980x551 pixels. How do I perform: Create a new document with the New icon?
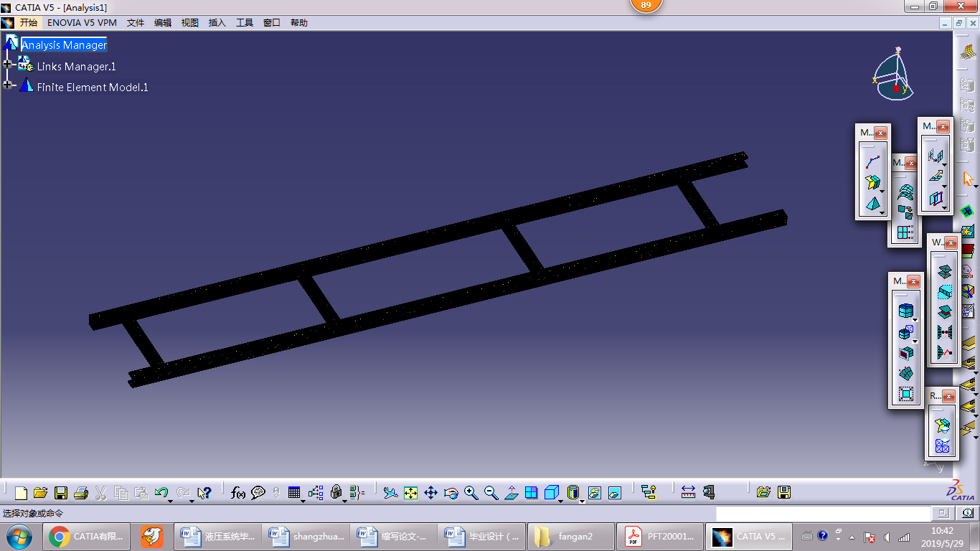click(21, 493)
